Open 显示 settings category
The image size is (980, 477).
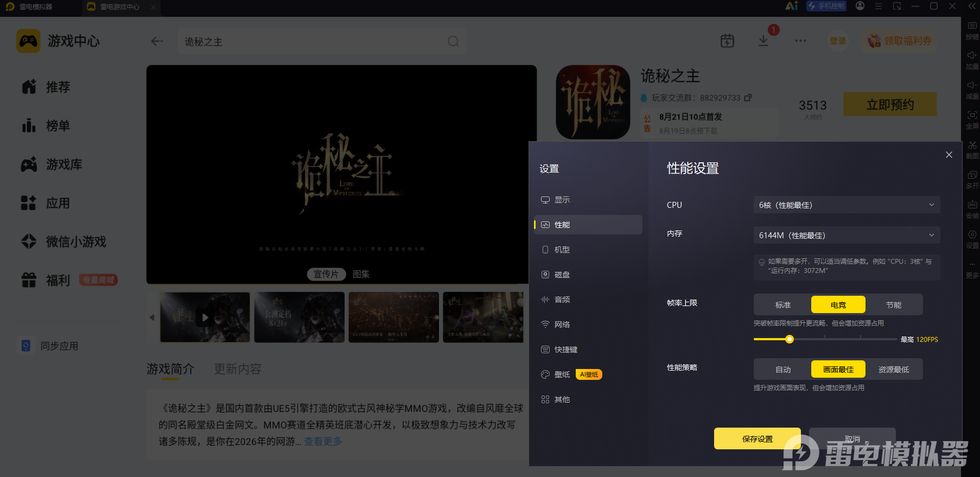pyautogui.click(x=588, y=200)
